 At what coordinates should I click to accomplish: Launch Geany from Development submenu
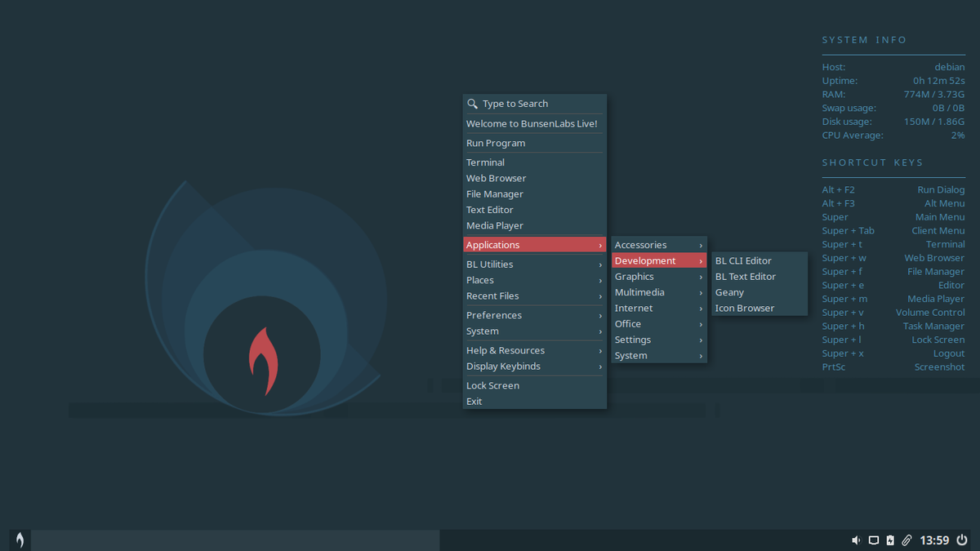(759, 292)
